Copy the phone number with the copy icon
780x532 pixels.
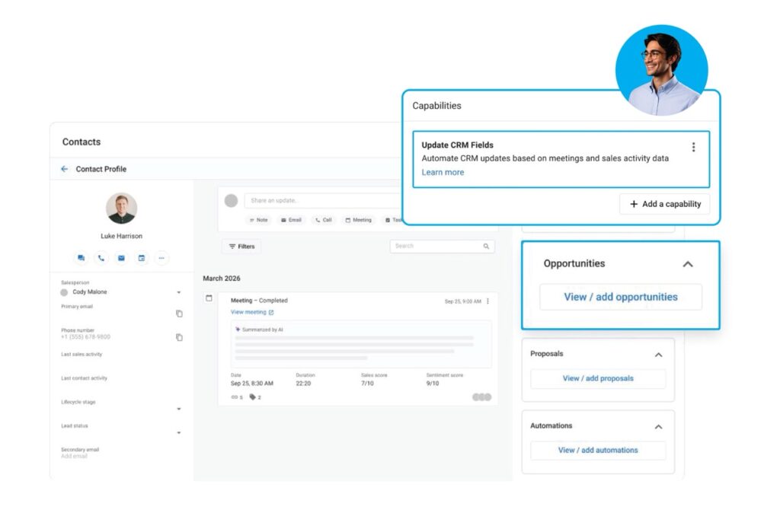click(x=179, y=337)
